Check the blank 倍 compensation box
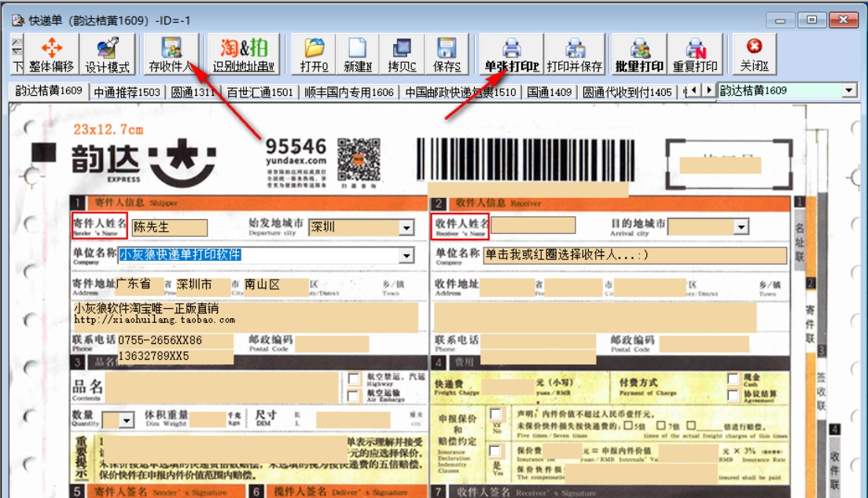The height and width of the screenshot is (498, 868). coord(691,426)
